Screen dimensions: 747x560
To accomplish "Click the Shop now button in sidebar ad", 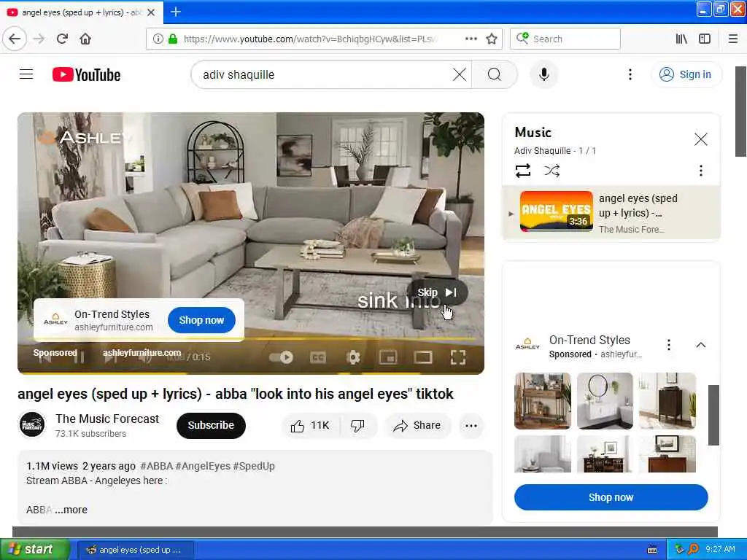I will pos(611,497).
